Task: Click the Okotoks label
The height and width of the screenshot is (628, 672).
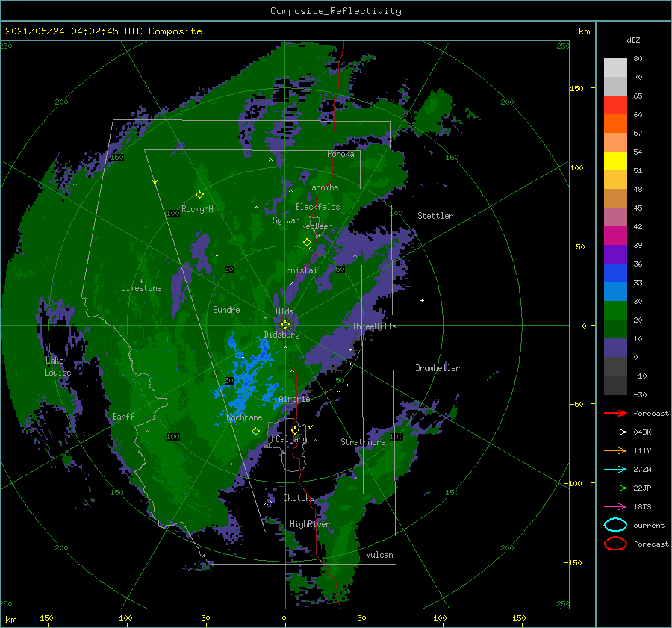Action: click(299, 497)
